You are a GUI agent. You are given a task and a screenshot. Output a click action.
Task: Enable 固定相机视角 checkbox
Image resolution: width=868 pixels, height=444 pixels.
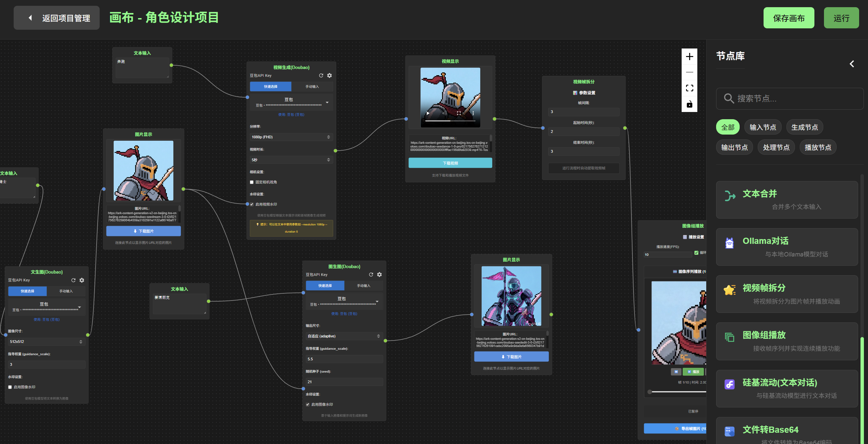pos(252,182)
